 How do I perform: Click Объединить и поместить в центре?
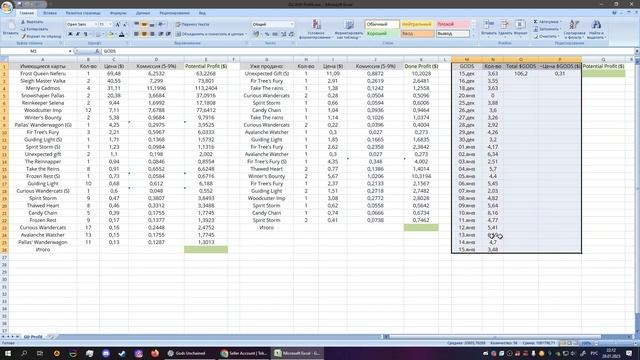[x=210, y=34]
